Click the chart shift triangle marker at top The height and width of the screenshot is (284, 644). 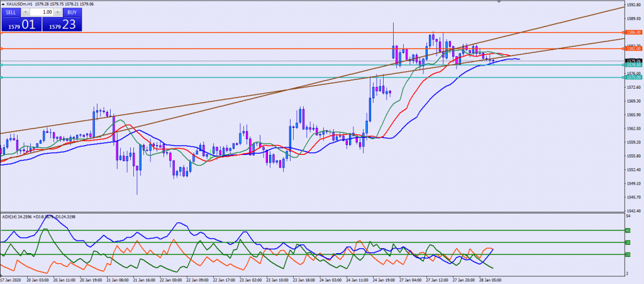pyautogui.click(x=500, y=3)
